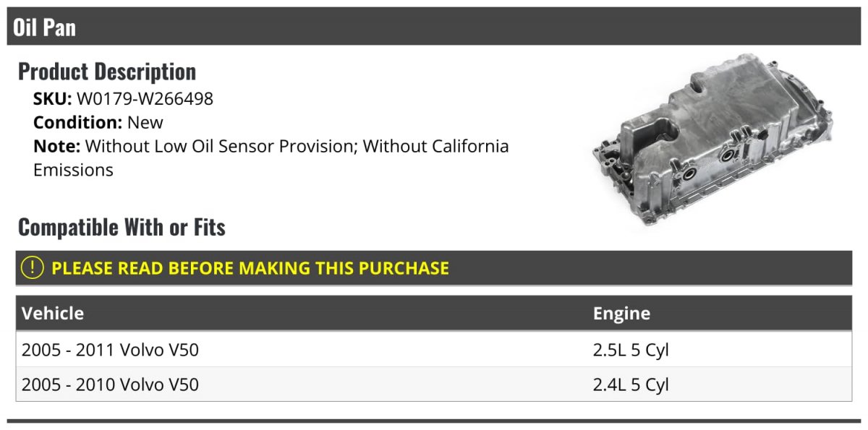This screenshot has height=430, width=868.
Task: Click the SKU number W0179-W266498
Action: point(145,99)
